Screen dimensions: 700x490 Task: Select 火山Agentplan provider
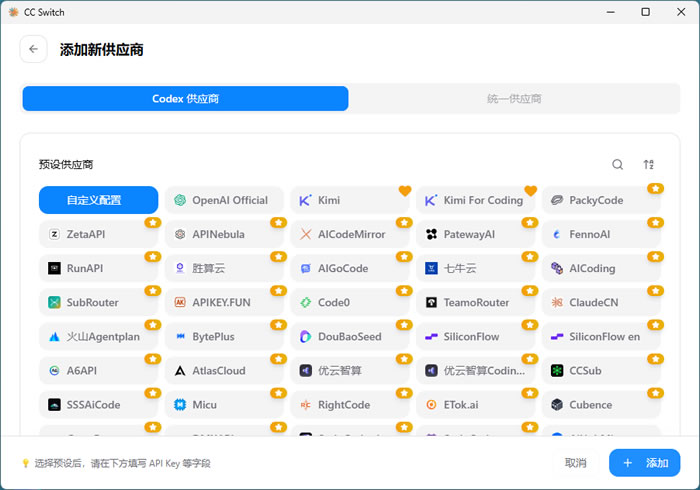pyautogui.click(x=99, y=336)
